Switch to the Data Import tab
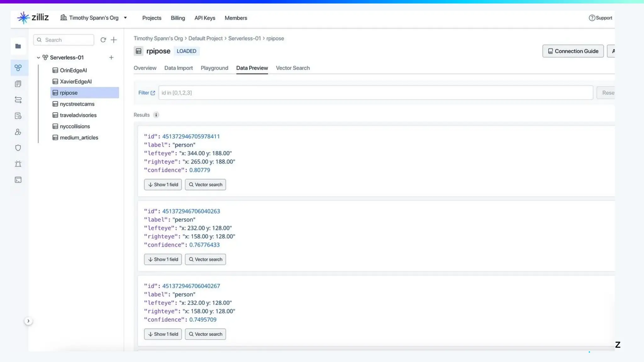Image resolution: width=644 pixels, height=362 pixels. (179, 68)
